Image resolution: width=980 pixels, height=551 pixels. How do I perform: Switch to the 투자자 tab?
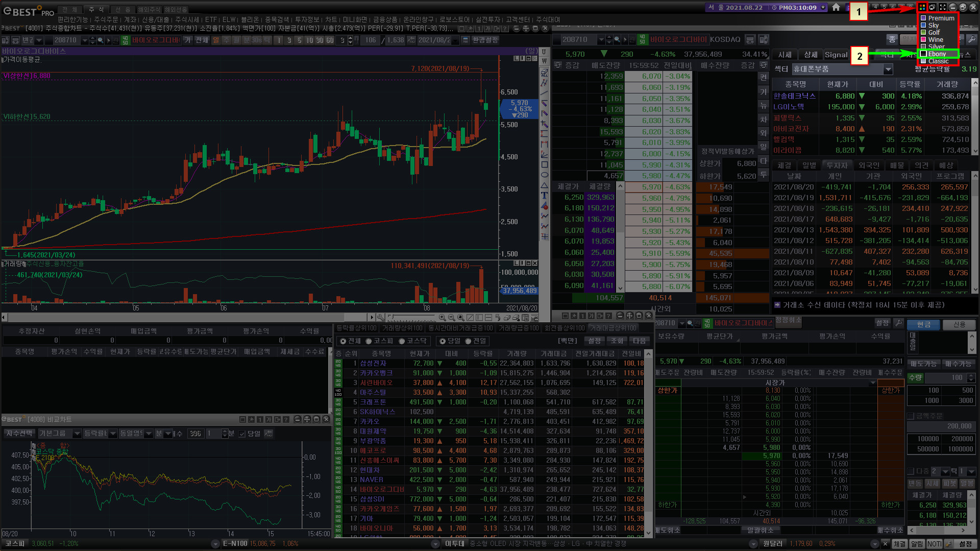point(837,165)
